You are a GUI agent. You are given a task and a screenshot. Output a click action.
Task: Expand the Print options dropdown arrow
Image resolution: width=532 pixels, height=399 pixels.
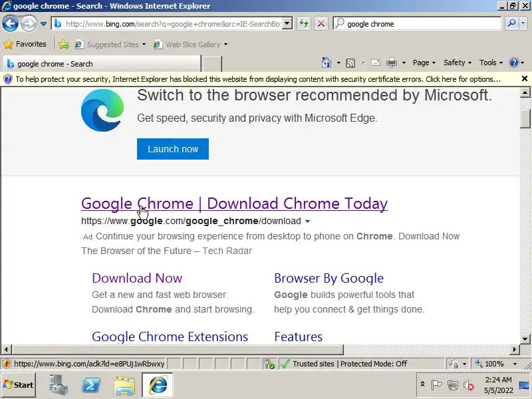pos(404,63)
